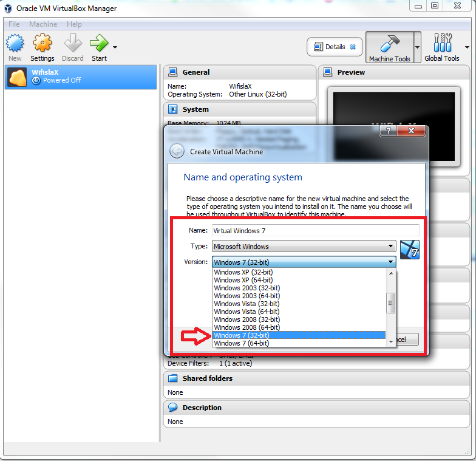This screenshot has width=476, height=461.
Task: Choose Windows 2003 (32-bit)
Action: pyautogui.click(x=299, y=288)
